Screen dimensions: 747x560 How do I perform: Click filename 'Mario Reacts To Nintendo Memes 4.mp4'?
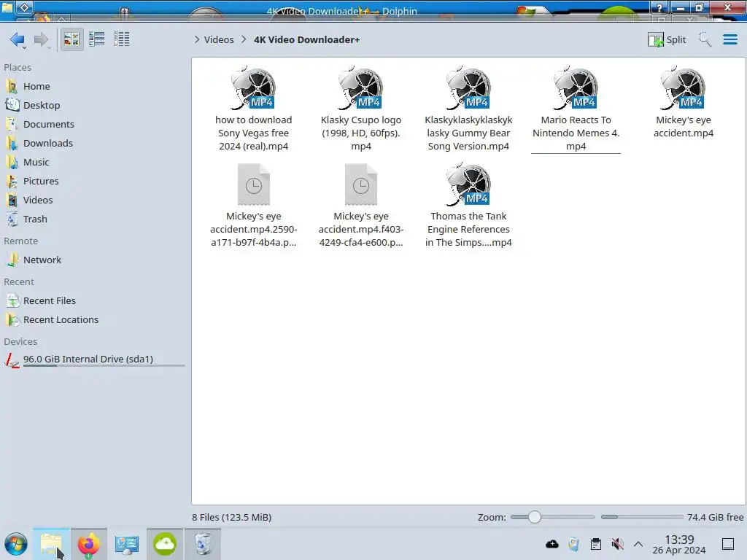(x=576, y=133)
